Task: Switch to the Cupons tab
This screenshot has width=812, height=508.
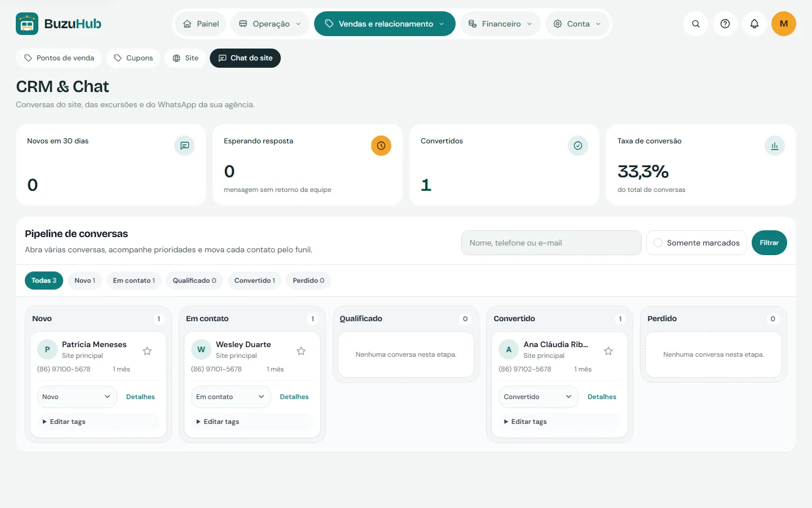Action: [x=133, y=58]
